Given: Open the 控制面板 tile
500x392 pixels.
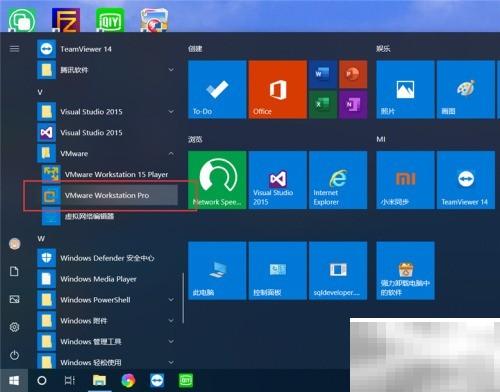Looking at the screenshot, I should [x=278, y=271].
